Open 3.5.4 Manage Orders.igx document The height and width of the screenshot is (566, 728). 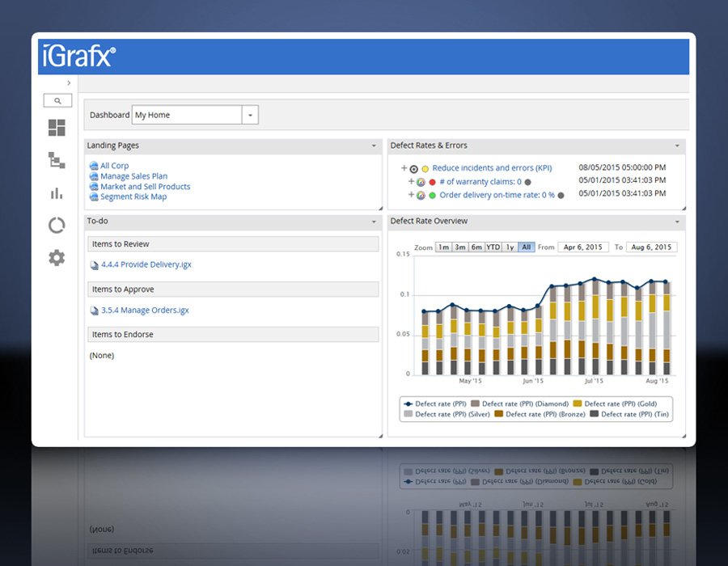click(145, 310)
